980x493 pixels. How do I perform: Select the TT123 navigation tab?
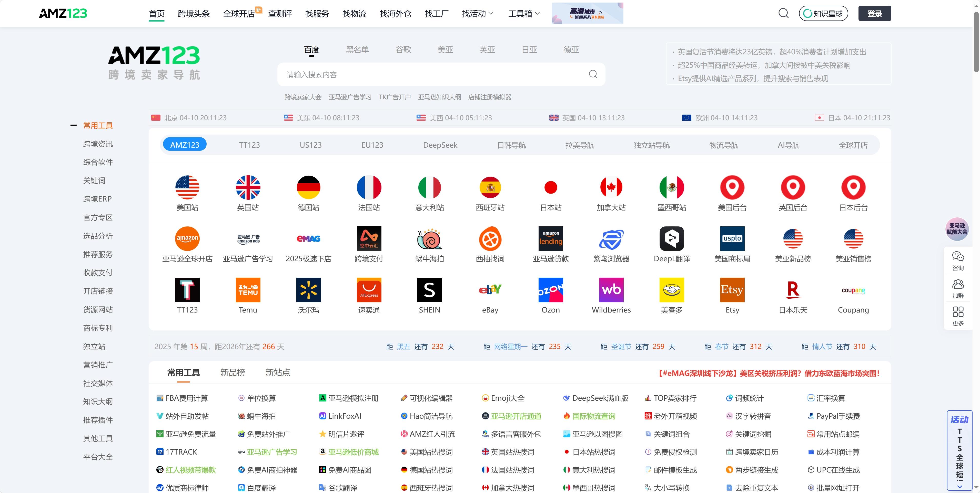249,145
